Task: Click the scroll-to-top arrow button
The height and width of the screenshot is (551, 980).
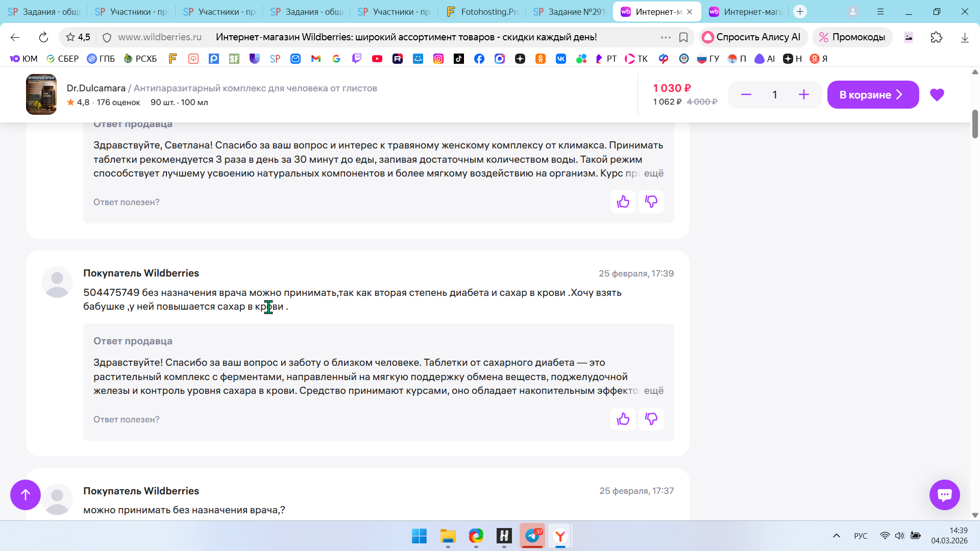Action: 26,494
